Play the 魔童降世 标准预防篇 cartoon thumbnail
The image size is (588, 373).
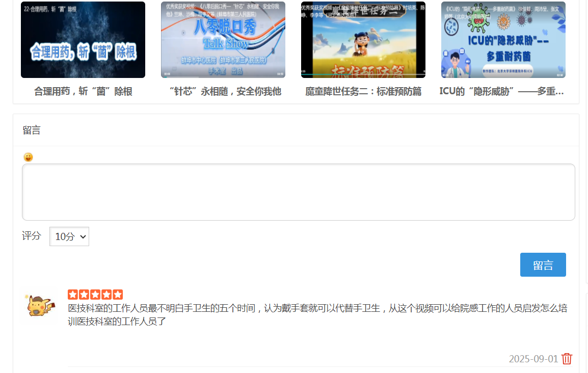coord(363,40)
